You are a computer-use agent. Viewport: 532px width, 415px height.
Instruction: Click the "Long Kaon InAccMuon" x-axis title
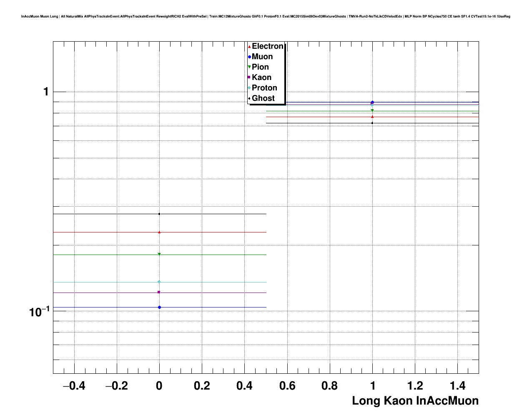point(415,401)
